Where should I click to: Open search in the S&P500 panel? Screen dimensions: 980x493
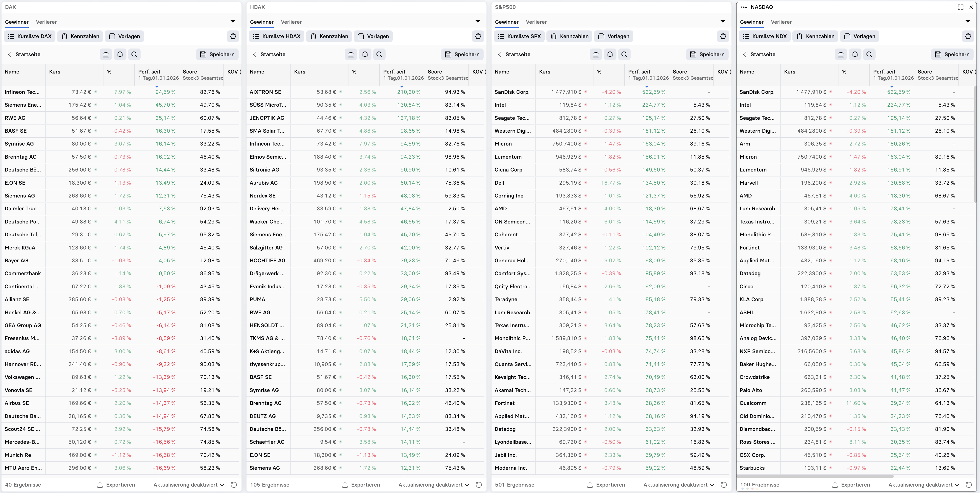pos(624,54)
